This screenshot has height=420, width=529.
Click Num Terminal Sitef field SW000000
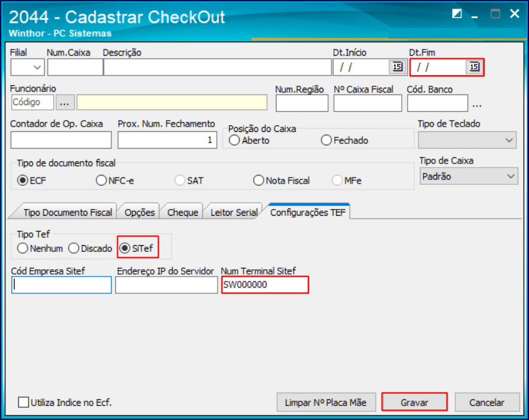tap(265, 285)
